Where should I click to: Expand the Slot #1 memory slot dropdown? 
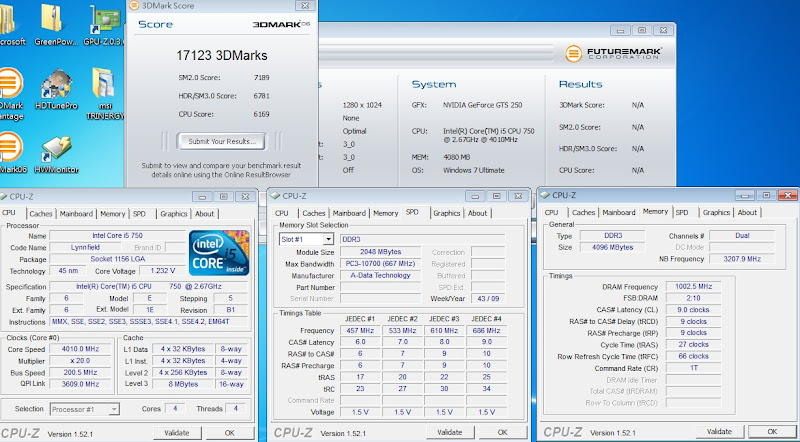click(328, 239)
